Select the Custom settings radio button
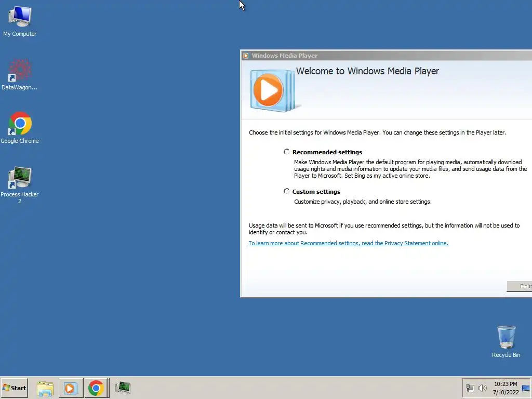The image size is (532, 399). point(287,191)
